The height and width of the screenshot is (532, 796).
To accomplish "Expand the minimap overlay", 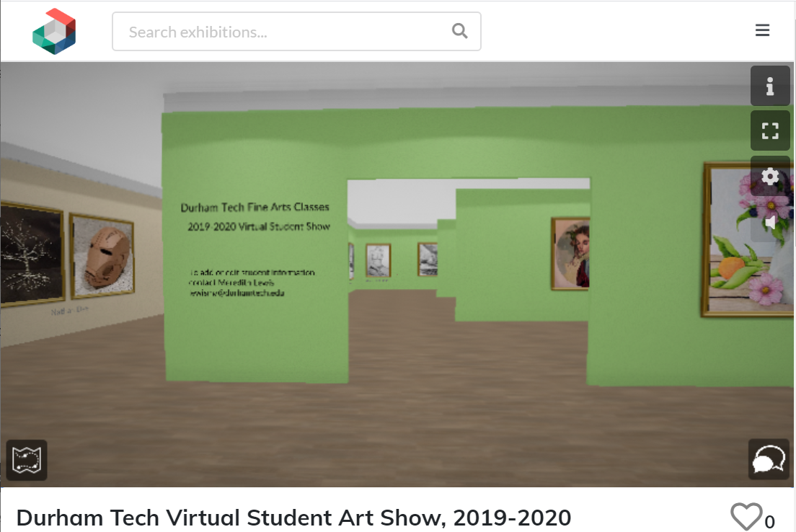I will tap(27, 461).
